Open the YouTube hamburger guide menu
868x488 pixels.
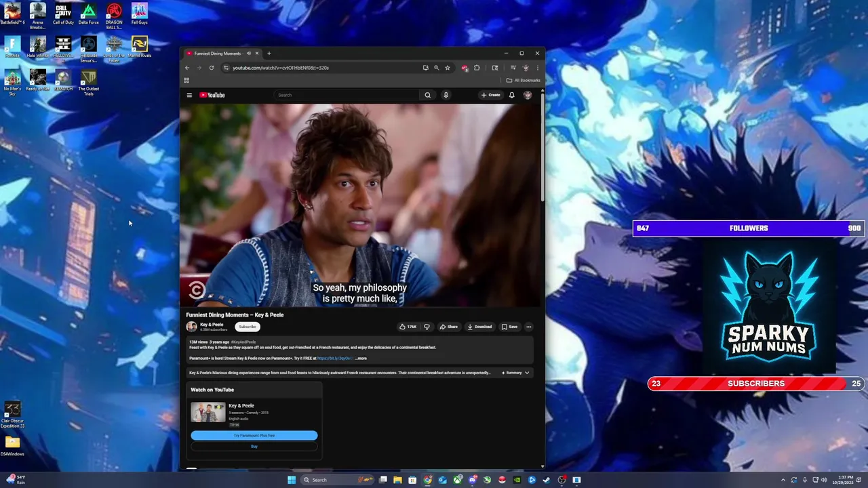(189, 95)
